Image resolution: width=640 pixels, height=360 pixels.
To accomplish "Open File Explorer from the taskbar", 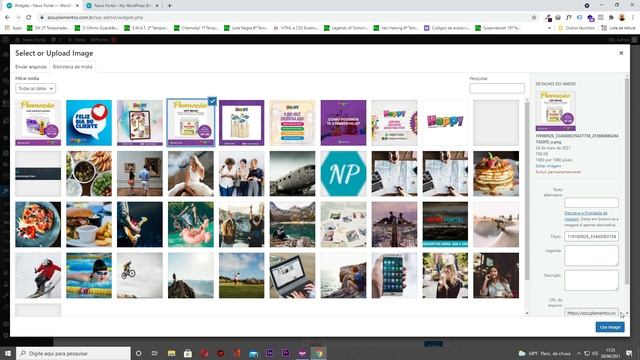I will (171, 353).
